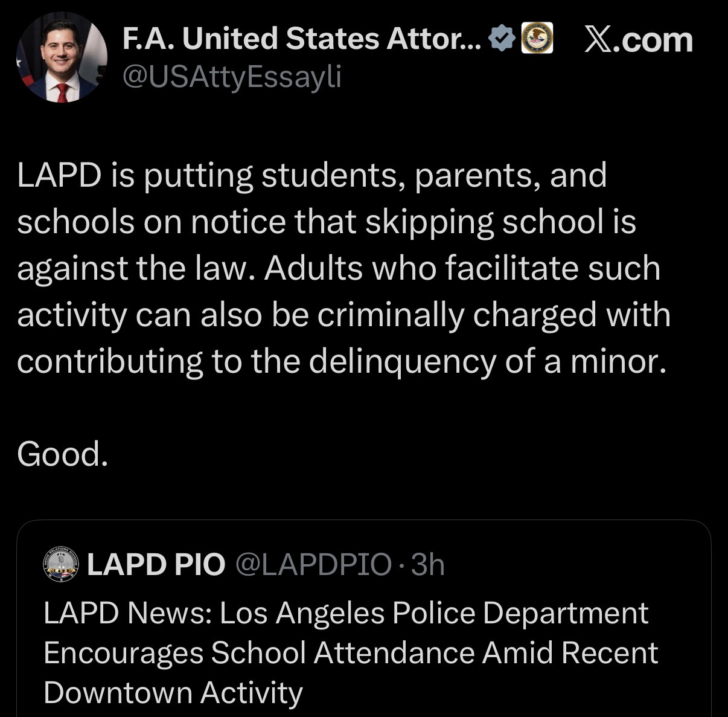728x717 pixels.
Task: Click the X logo beside .com
Action: coord(598,39)
